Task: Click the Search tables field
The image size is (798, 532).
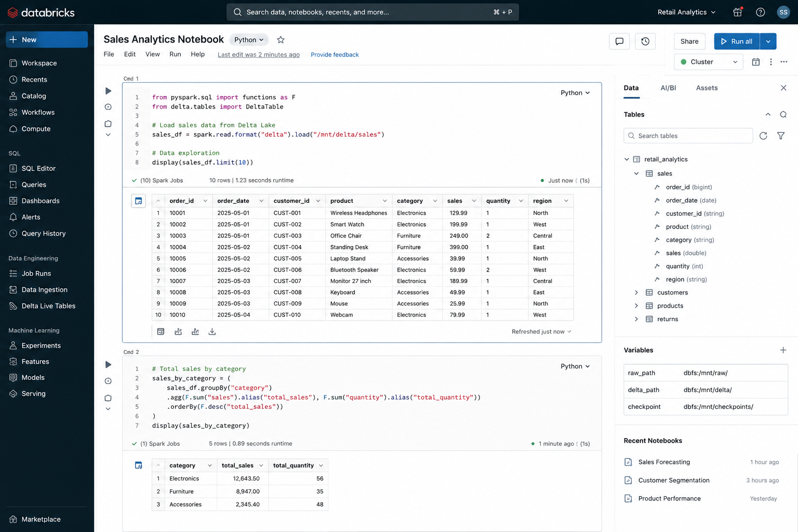Action: point(688,136)
